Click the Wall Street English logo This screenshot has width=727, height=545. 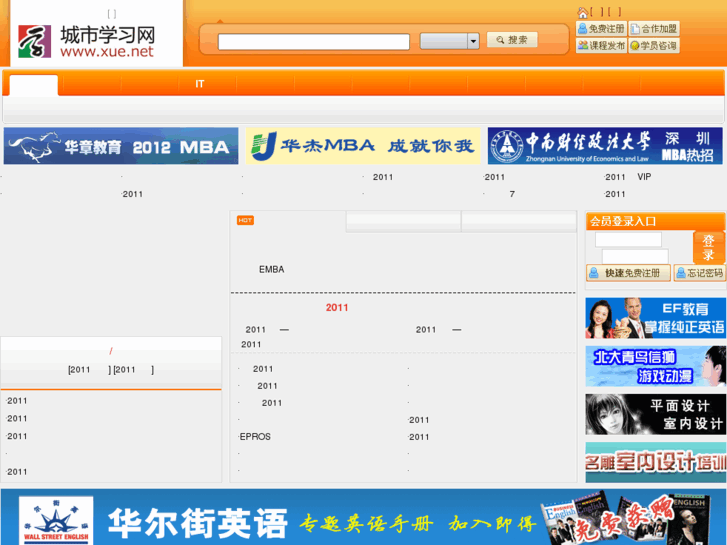point(56,520)
